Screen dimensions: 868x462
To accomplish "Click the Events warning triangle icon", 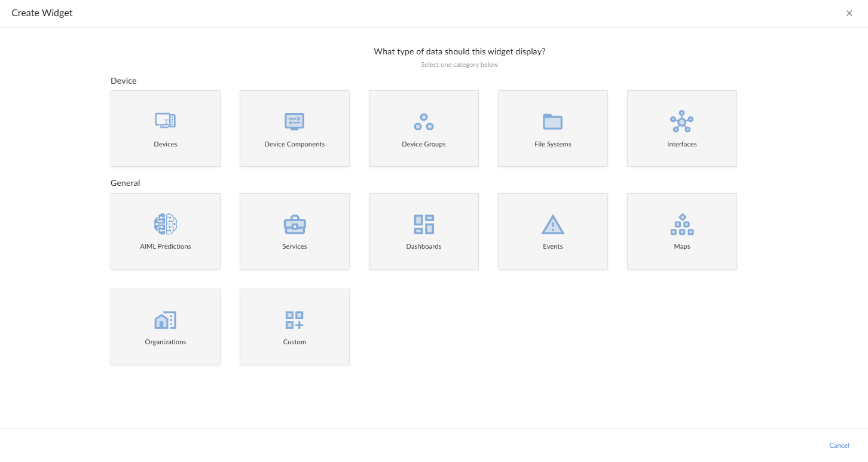I will click(x=552, y=224).
